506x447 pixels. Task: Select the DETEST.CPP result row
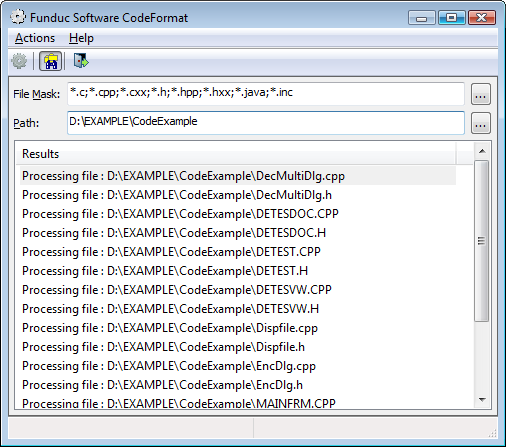(x=238, y=252)
